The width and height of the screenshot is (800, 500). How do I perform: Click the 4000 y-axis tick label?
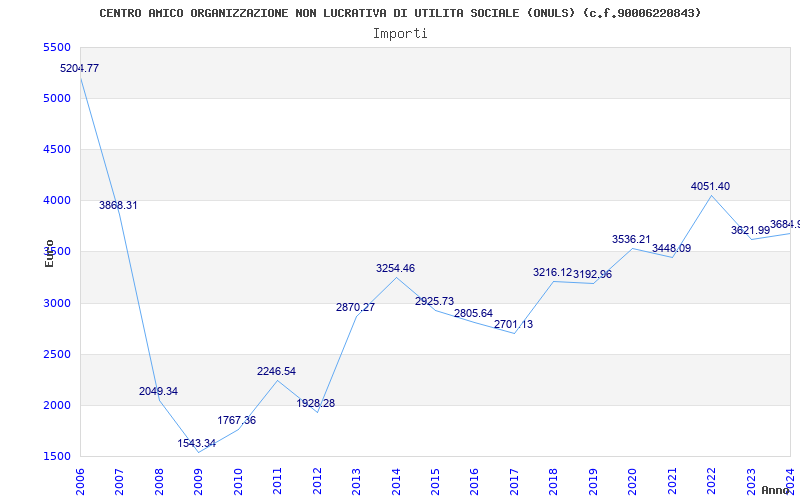57,201
